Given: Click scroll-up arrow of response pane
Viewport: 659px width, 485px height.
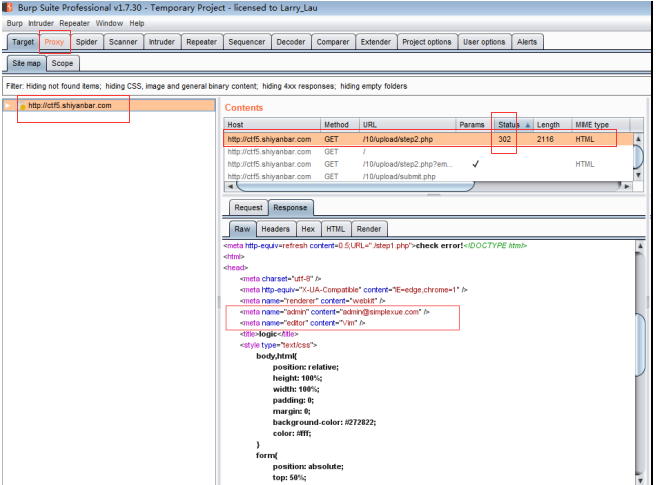Looking at the screenshot, I should [x=640, y=246].
